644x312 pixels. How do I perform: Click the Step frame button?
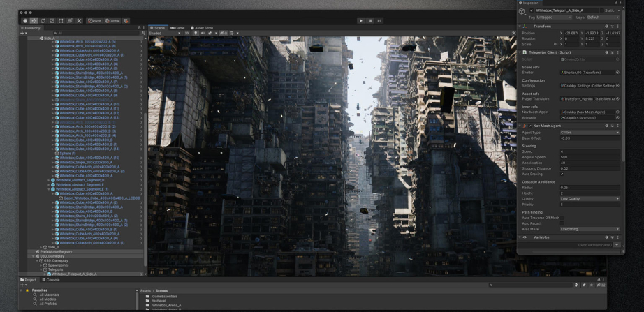(x=379, y=20)
